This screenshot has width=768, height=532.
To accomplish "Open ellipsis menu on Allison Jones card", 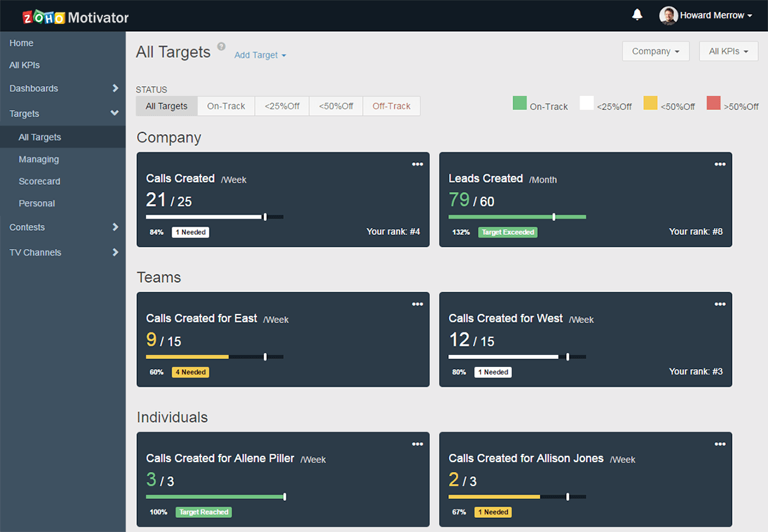I will (719, 444).
